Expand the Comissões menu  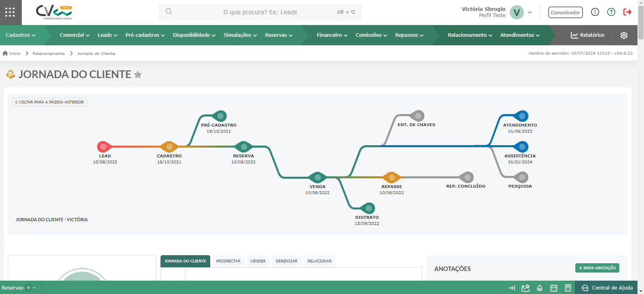click(x=371, y=35)
